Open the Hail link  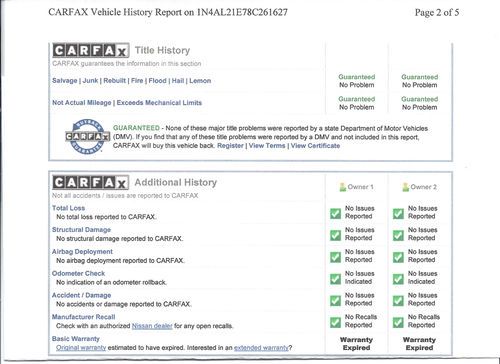tap(178, 81)
